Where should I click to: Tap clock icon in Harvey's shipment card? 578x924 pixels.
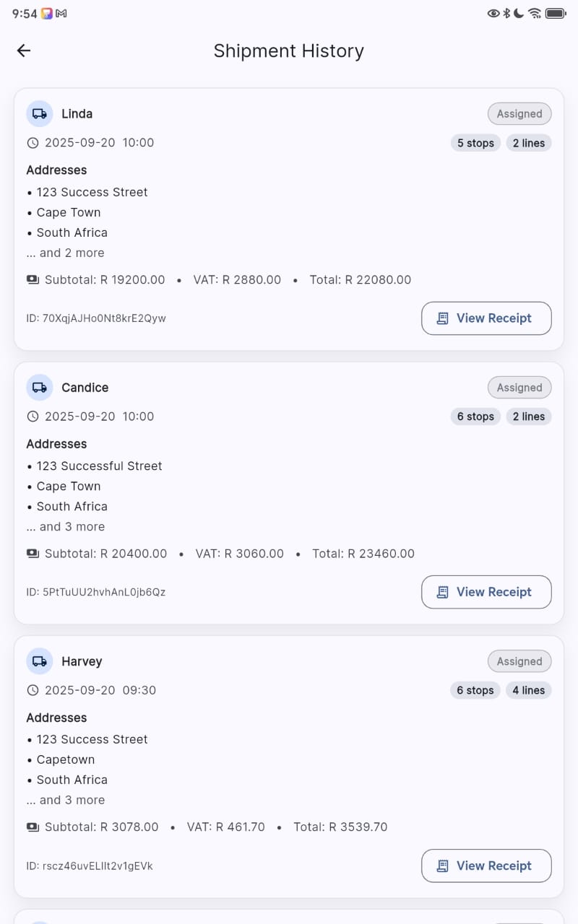coord(33,691)
